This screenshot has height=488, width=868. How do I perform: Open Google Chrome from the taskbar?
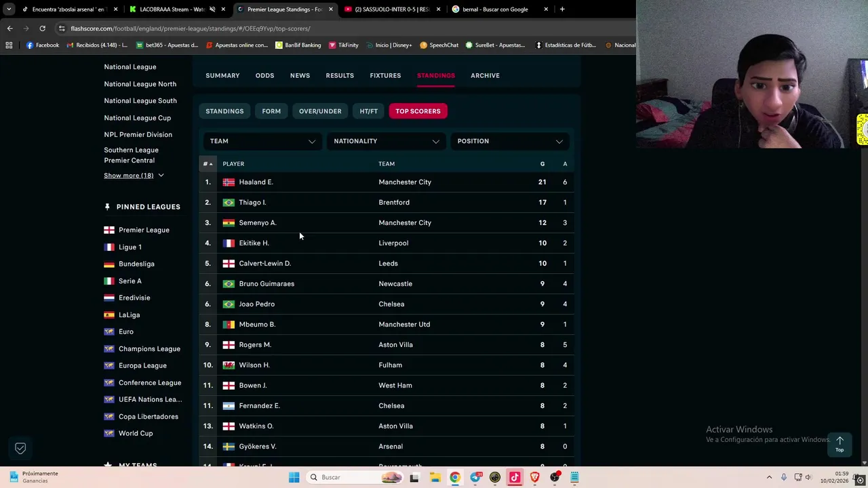[454, 477]
